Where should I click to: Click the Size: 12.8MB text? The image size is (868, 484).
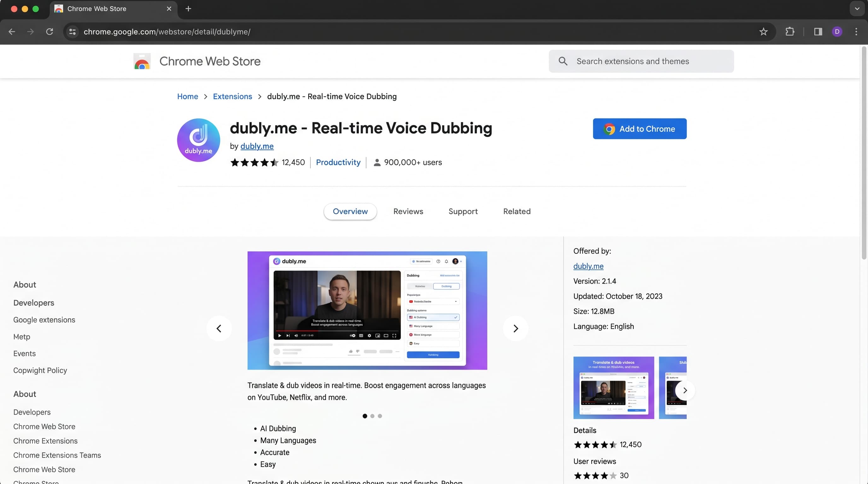(x=594, y=312)
